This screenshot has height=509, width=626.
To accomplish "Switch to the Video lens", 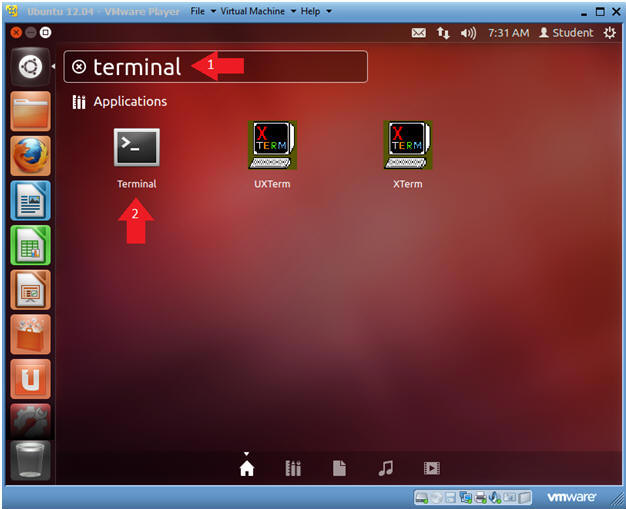I will coord(432,468).
